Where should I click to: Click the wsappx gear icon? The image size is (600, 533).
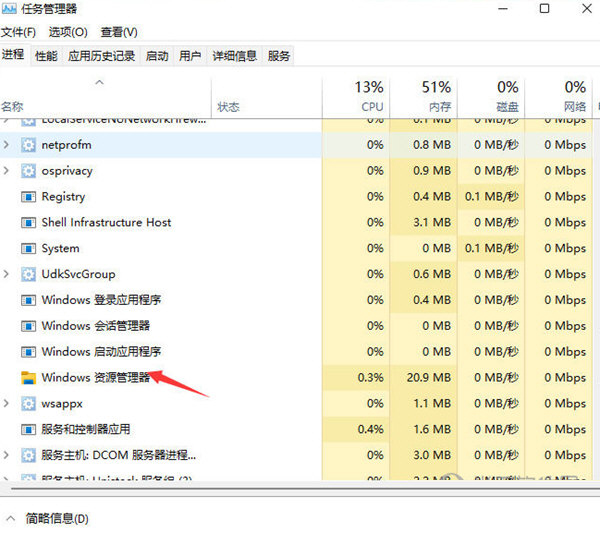coord(28,404)
